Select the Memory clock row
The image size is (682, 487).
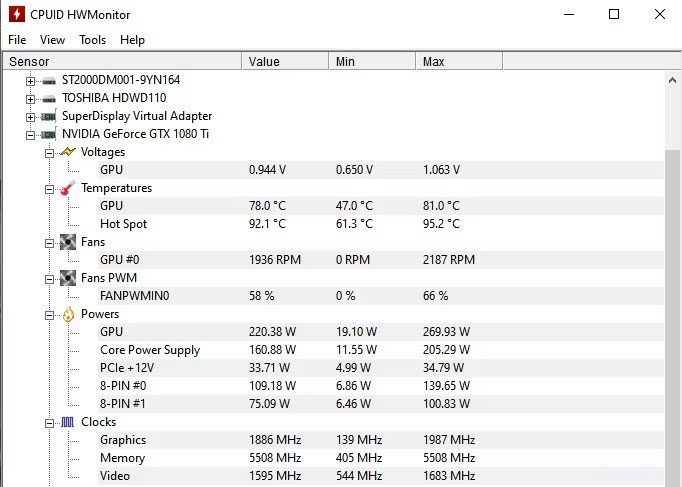click(x=381, y=458)
